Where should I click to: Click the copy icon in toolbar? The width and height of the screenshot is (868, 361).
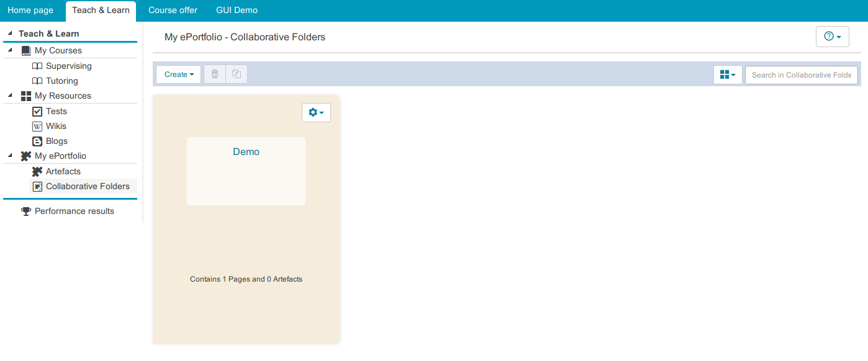pyautogui.click(x=237, y=74)
